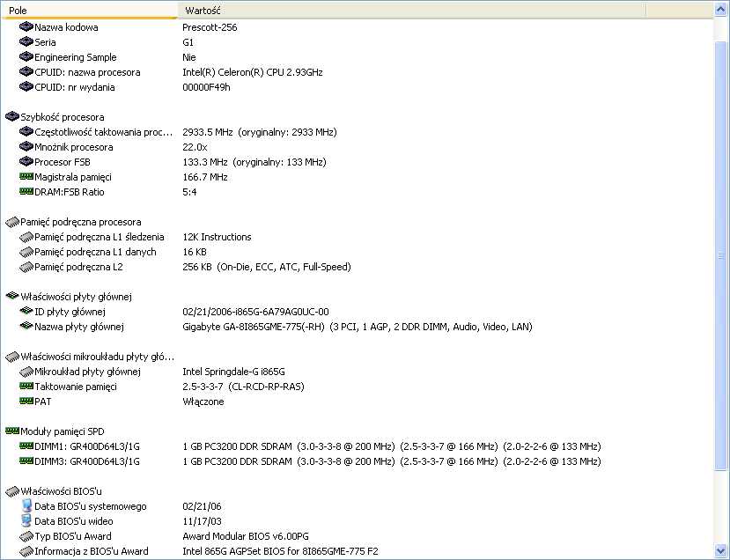
Task: Click the memory icon beside Taktowanie pamięci
Action: click(26, 386)
